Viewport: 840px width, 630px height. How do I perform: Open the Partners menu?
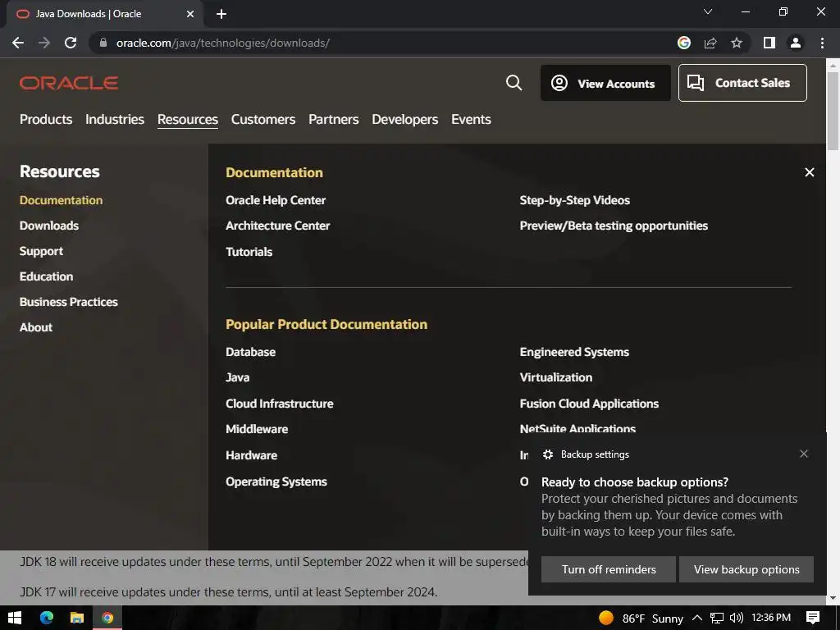(x=334, y=120)
